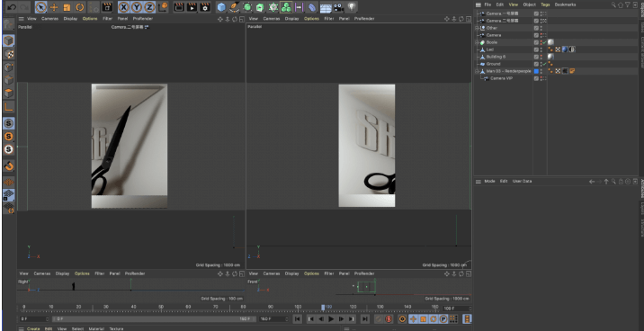Viewport: 644px width, 331px height.
Task: Open Render Settings clapperboard gear icon
Action: point(204,7)
